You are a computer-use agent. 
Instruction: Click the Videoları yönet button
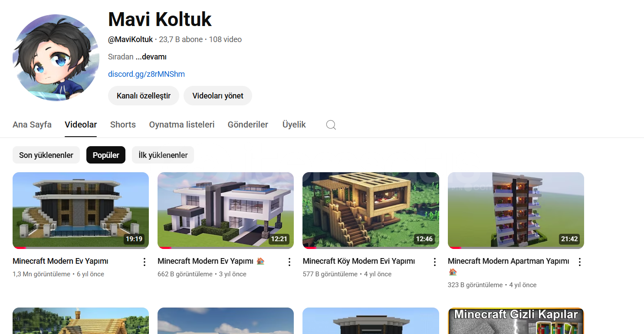point(218,96)
